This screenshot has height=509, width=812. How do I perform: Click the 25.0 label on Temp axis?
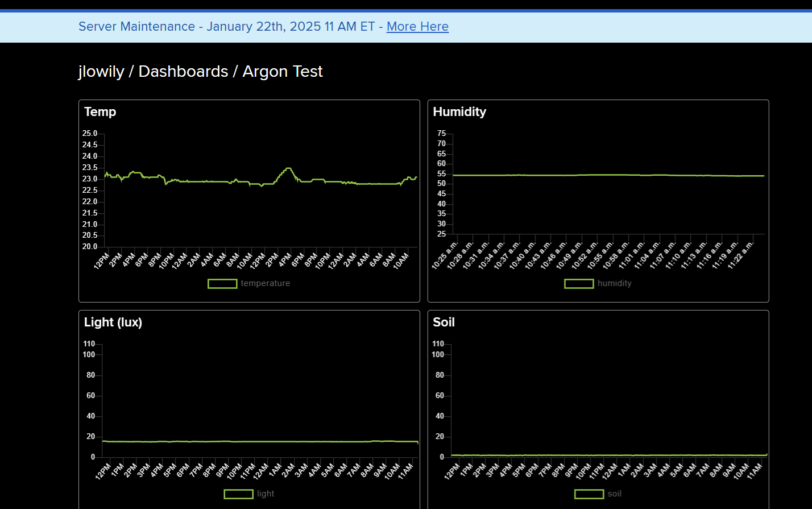pos(90,134)
